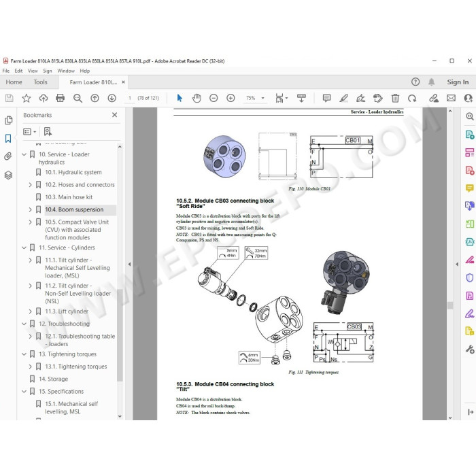Open Export PDF tool in right pane
The width and height of the screenshot is (476, 476).
(469, 135)
